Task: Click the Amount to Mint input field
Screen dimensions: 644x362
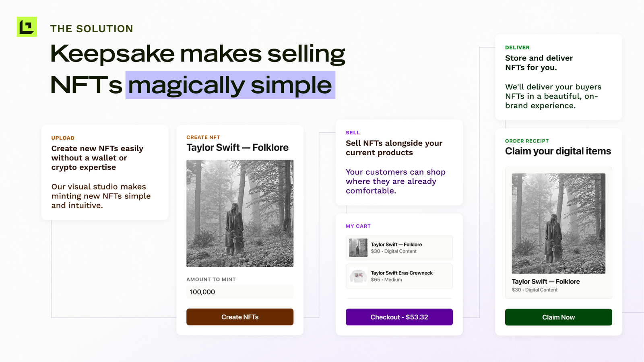Action: tap(239, 292)
